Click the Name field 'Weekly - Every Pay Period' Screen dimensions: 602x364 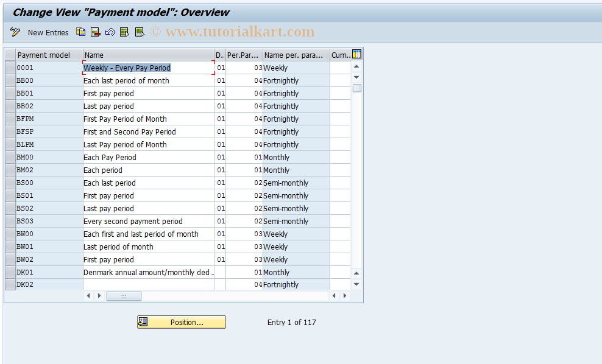click(148, 68)
